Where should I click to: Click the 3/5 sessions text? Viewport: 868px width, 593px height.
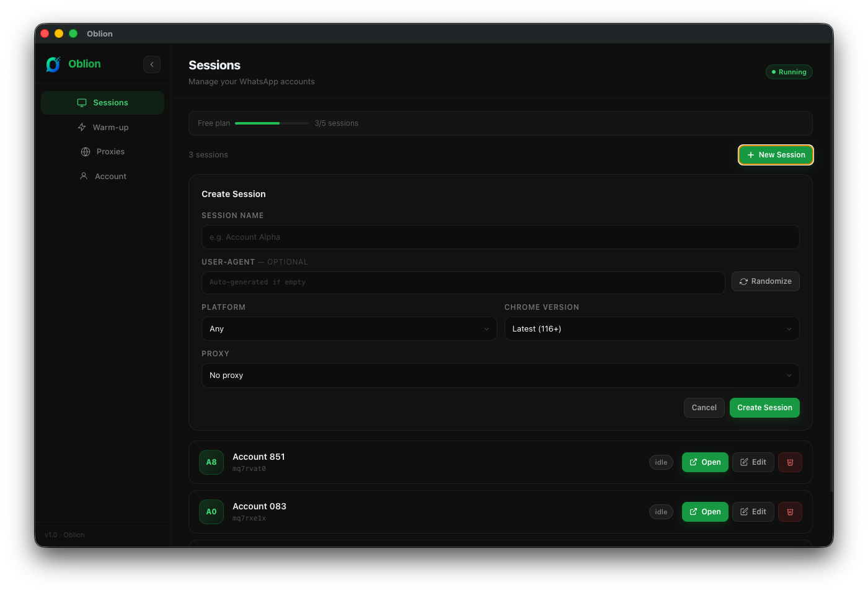click(336, 123)
